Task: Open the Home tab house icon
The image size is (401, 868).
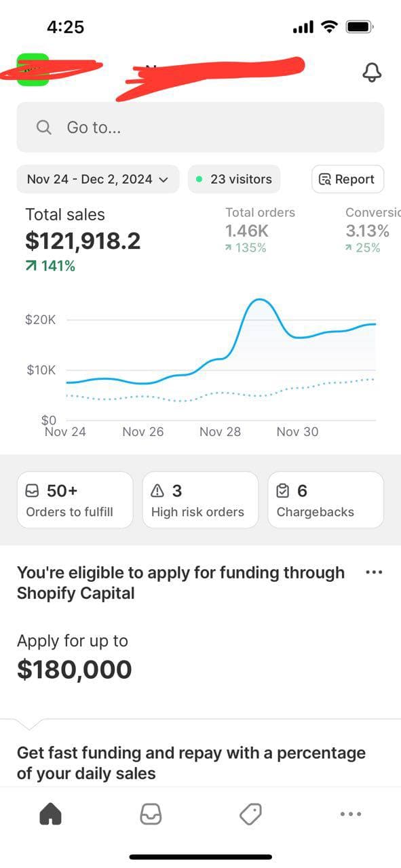Action: pyautogui.click(x=51, y=814)
